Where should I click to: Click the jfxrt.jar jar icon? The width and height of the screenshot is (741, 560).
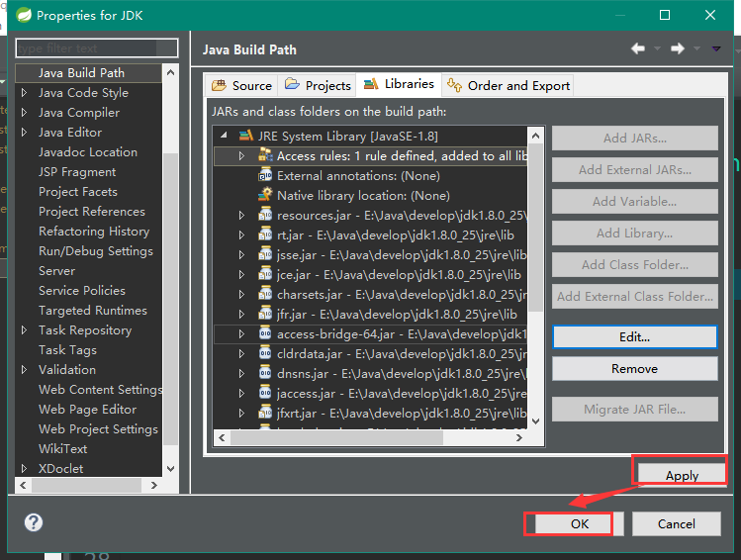pos(265,413)
